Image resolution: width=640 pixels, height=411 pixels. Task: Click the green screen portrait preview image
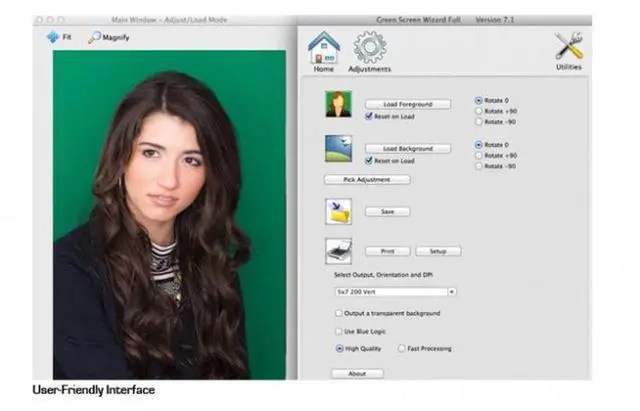(x=169, y=215)
